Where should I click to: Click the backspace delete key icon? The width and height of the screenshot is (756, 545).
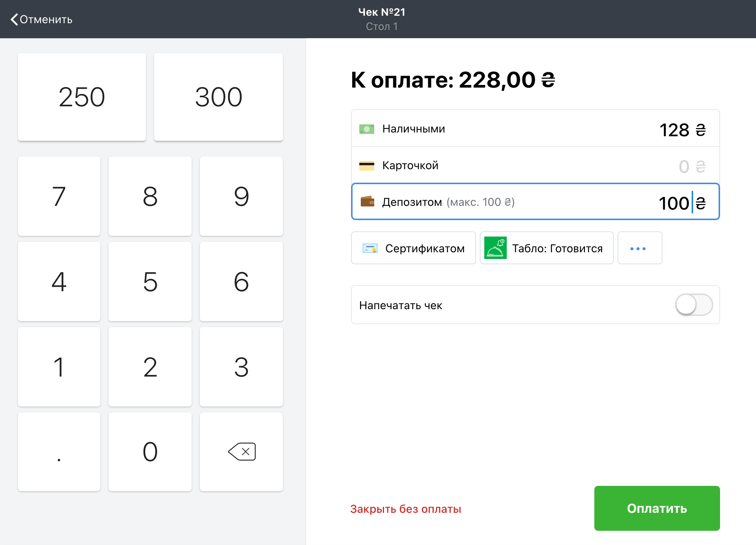click(242, 452)
